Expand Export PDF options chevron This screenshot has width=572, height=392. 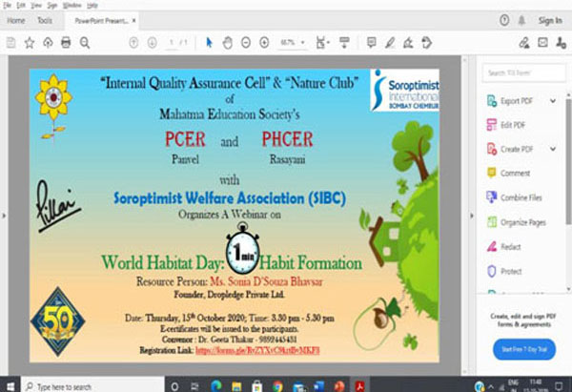(x=553, y=101)
